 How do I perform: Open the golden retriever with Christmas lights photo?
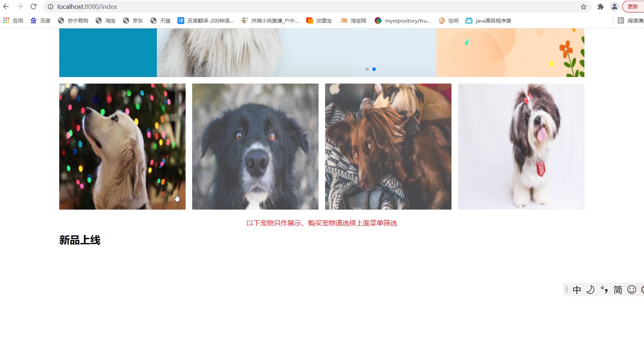122,147
